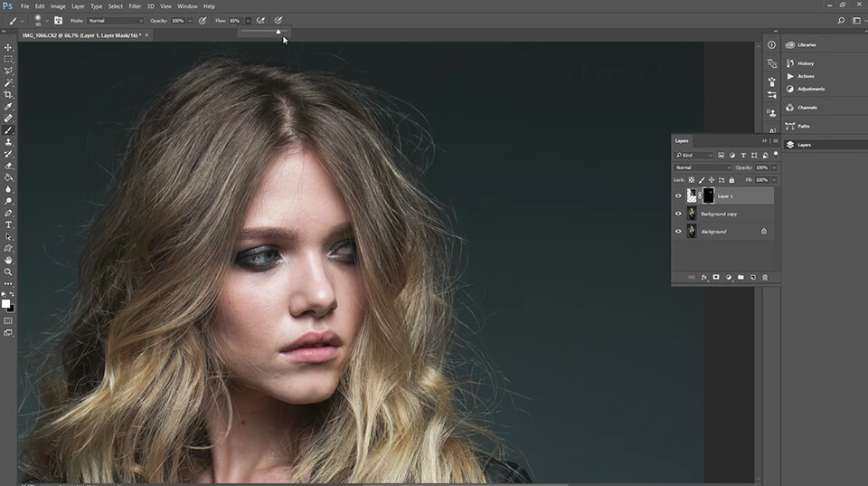
Task: Hide the Background copy layer
Action: [x=678, y=214]
